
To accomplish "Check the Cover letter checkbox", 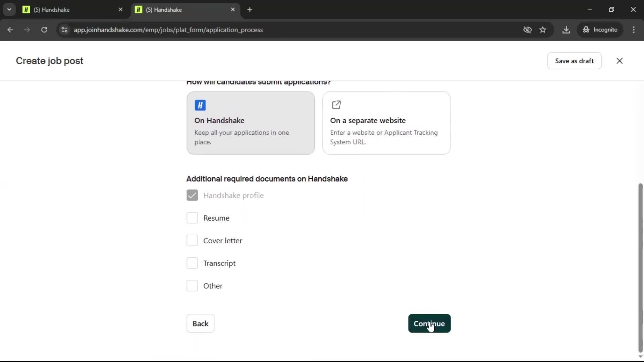I will pos(192,241).
